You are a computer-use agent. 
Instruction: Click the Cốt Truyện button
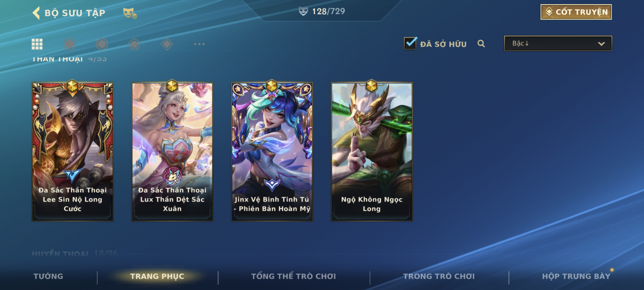[x=576, y=12]
